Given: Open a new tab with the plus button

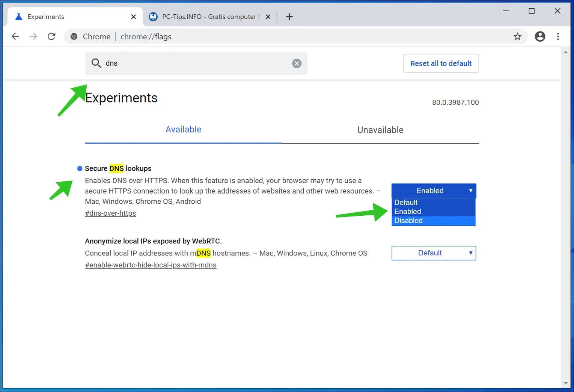Looking at the screenshot, I should point(289,17).
